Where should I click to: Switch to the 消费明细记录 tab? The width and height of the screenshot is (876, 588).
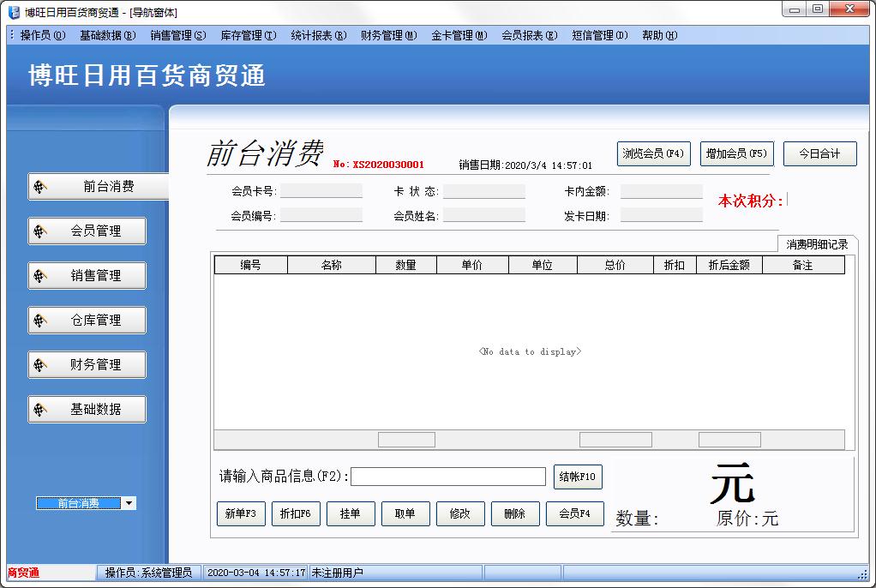click(817, 244)
